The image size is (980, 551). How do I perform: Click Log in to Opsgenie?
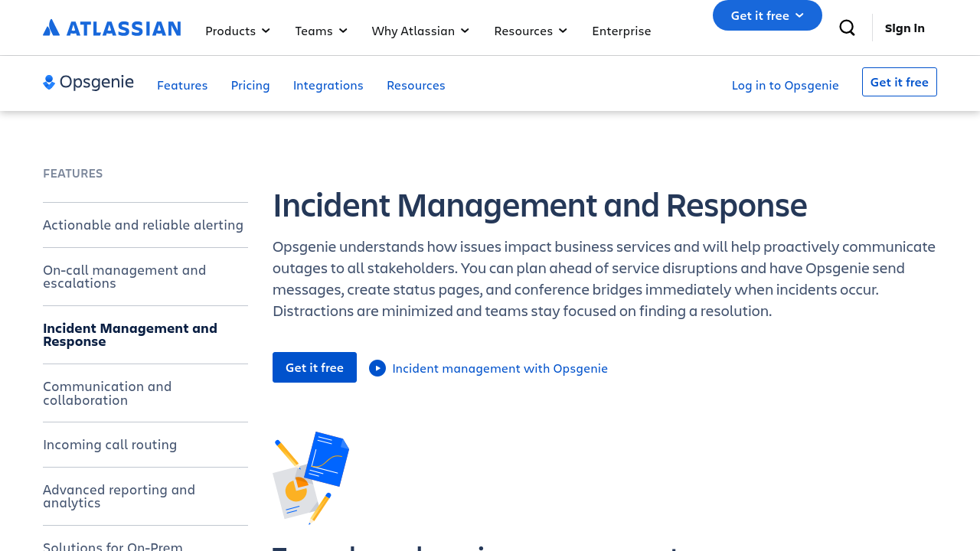(785, 85)
